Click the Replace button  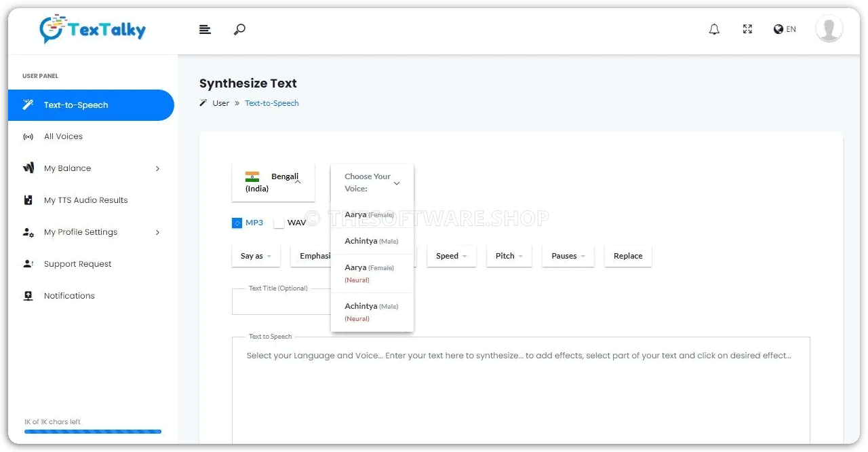point(628,256)
